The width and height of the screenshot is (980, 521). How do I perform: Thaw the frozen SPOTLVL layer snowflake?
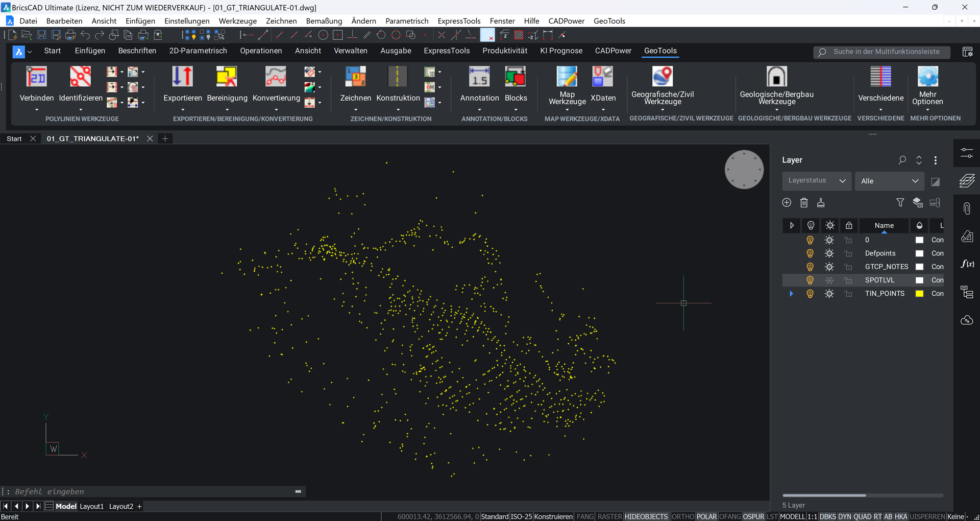(x=829, y=280)
